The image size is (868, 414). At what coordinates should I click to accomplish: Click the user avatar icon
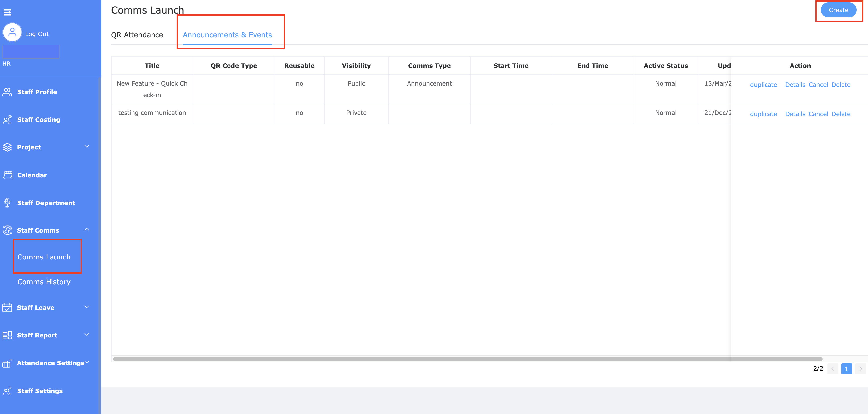click(12, 33)
